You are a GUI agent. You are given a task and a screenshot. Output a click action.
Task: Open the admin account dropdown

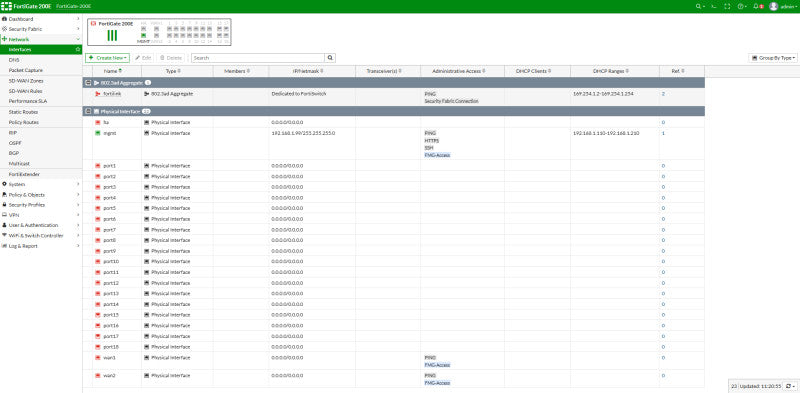tap(788, 6)
